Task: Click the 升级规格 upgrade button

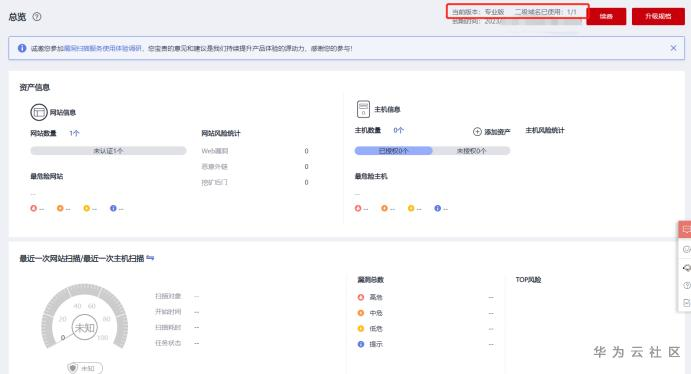Action: point(658,16)
